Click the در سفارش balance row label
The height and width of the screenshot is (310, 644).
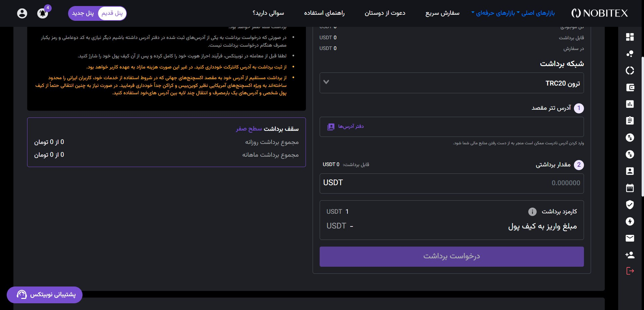(x=574, y=49)
